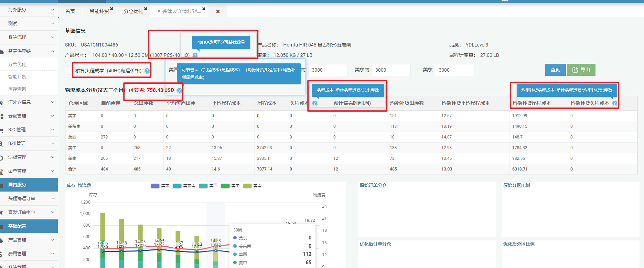The width and height of the screenshot is (644, 268).
Task: Close the 补货建议详情 tab with its X
Action: click(204, 9)
